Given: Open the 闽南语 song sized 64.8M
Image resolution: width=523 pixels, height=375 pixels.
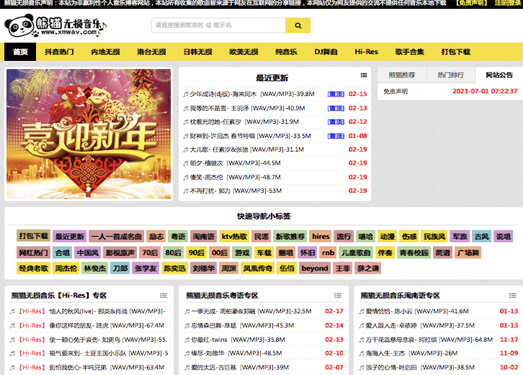Looking at the screenshot, I should tap(429, 340).
